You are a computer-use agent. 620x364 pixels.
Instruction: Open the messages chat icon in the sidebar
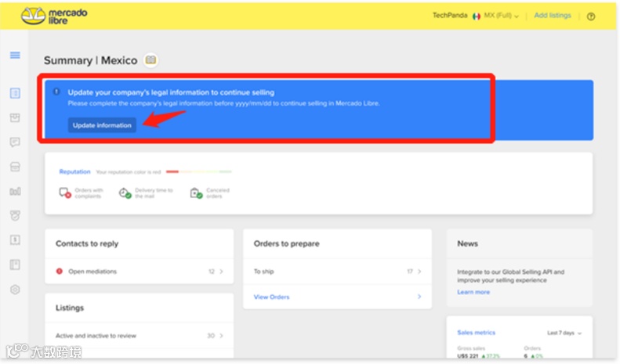point(15,142)
